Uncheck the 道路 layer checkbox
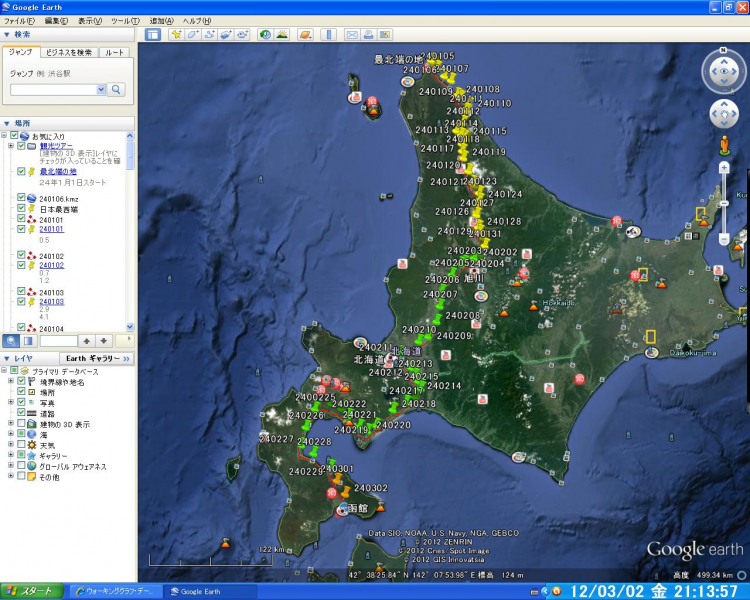Screen dimensions: 750x600 click(x=21, y=412)
